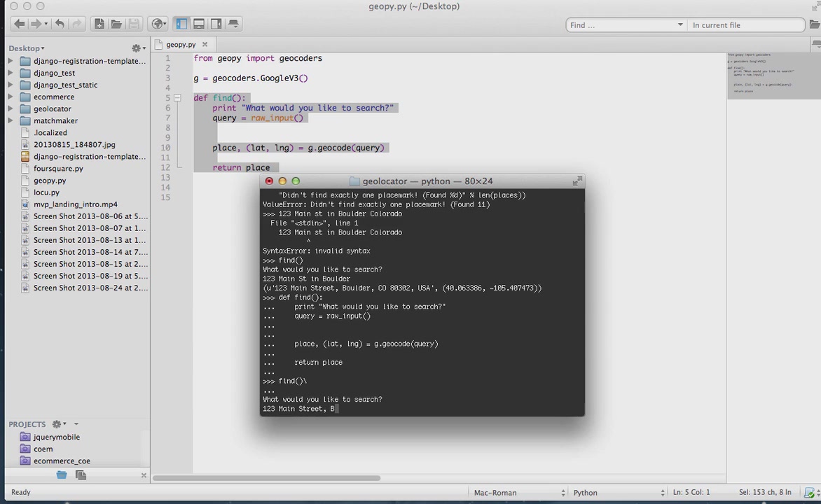This screenshot has height=504, width=821.
Task: Change the Mac-Roman encoding selector
Action: point(519,493)
